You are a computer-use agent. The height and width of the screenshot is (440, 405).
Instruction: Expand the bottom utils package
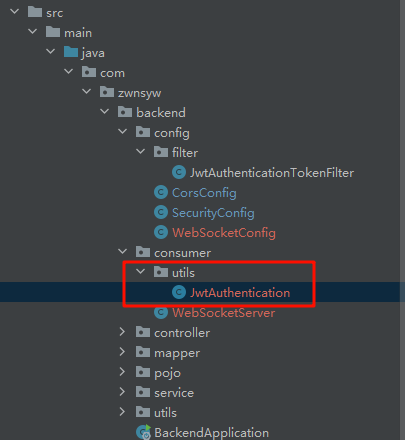pyautogui.click(x=122, y=412)
